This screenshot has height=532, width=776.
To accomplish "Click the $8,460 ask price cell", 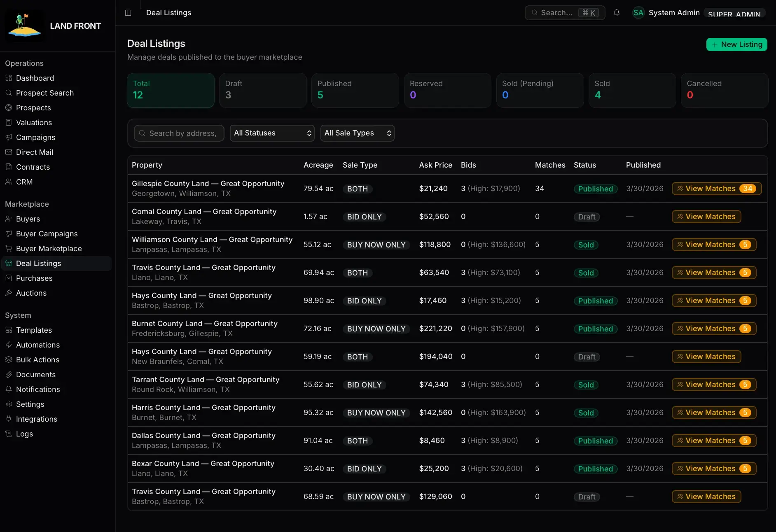I will (x=432, y=441).
